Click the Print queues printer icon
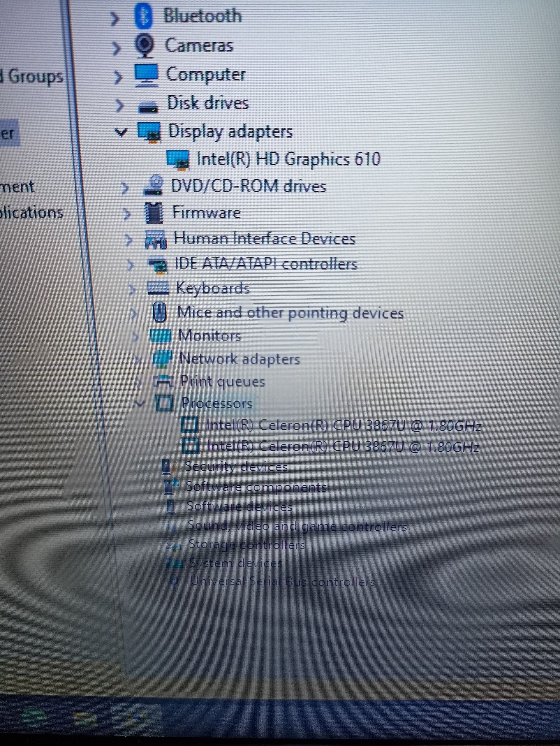 (x=163, y=381)
